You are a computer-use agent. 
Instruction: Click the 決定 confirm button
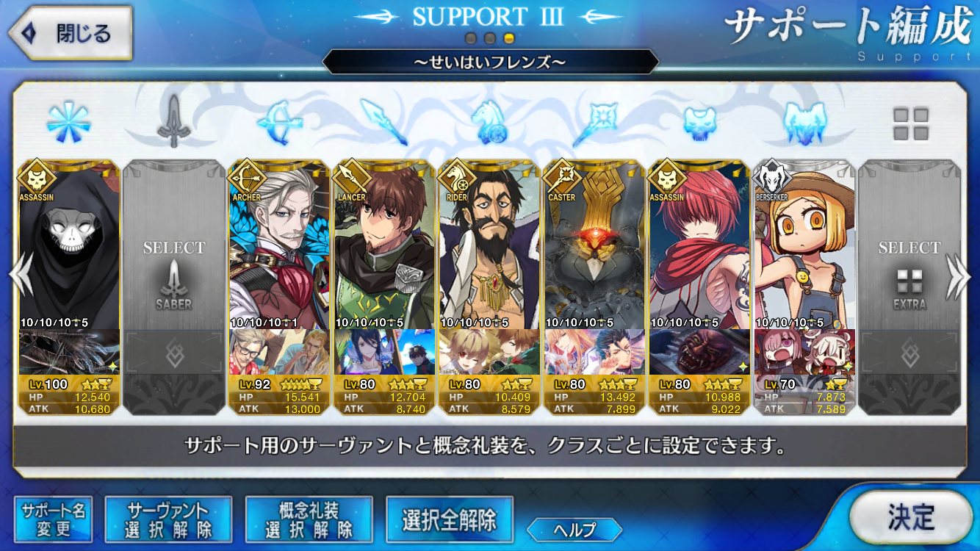pos(911,516)
